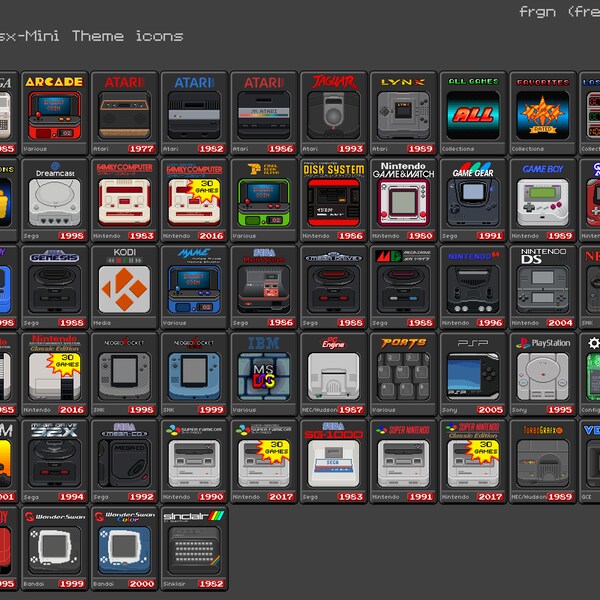
Task: Open the Atari 1986 console icon
Action: 264,113
